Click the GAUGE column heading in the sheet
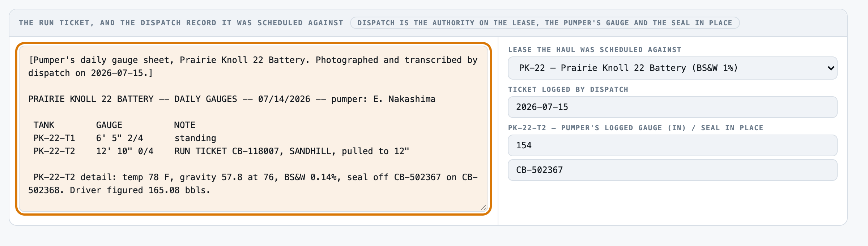This screenshot has width=868, height=246. pyautogui.click(x=109, y=125)
